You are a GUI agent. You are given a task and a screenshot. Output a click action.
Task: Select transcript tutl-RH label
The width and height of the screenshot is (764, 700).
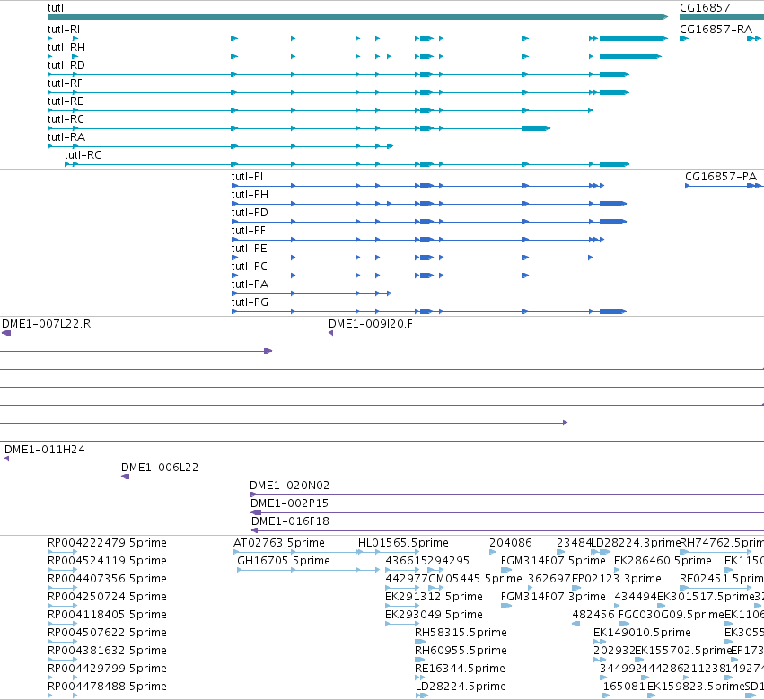[x=66, y=48]
